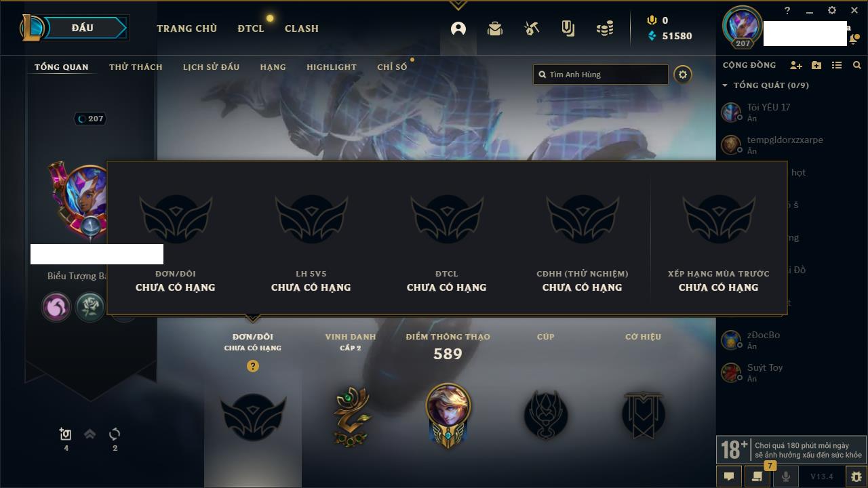This screenshot has width=868, height=488.
Task: Toggle friends list view mode icon
Action: [837, 65]
